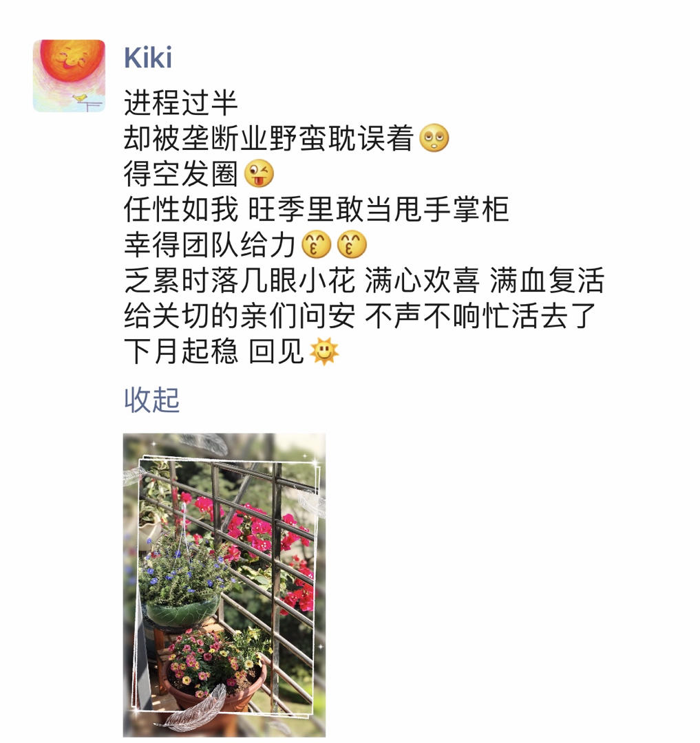Open the flower balcony photo thumbnail
Screen dimensions: 700x743
coord(224,585)
